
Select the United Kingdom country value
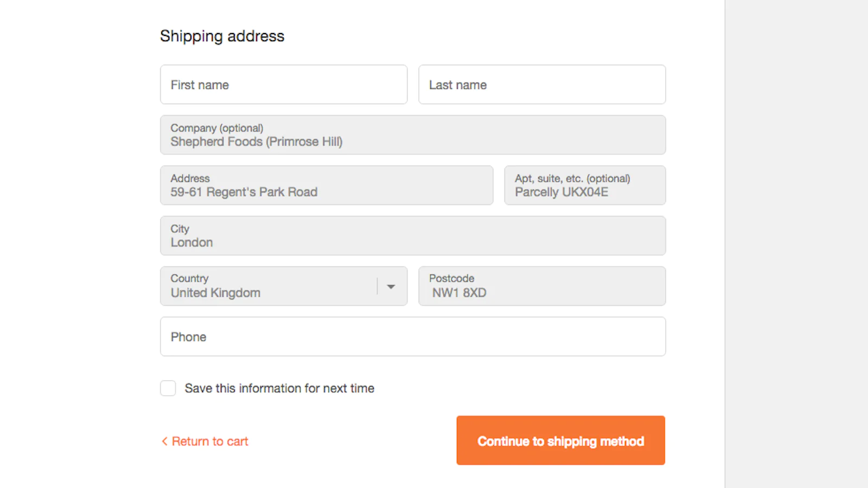coord(215,293)
